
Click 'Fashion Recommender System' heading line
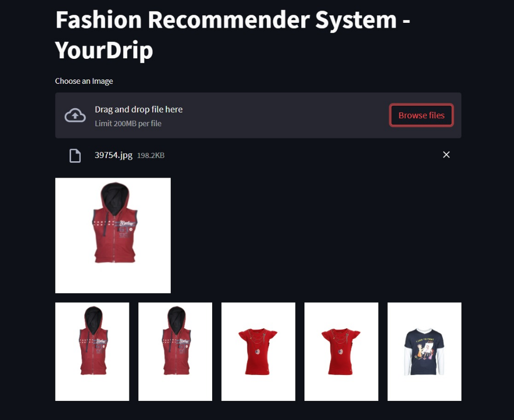226,20
